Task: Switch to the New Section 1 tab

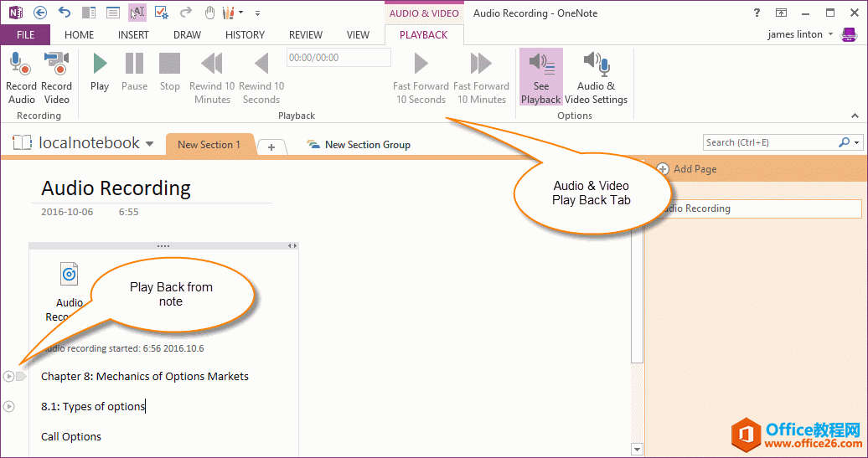Action: click(209, 145)
